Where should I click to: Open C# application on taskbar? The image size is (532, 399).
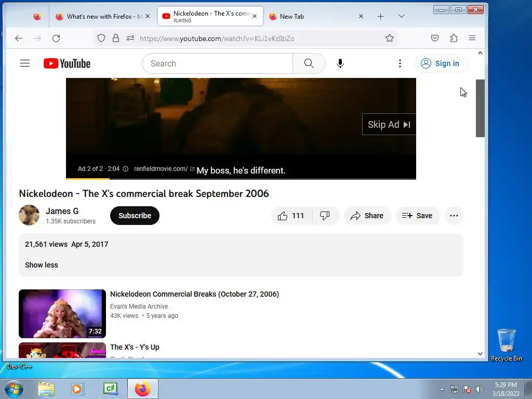pos(110,389)
